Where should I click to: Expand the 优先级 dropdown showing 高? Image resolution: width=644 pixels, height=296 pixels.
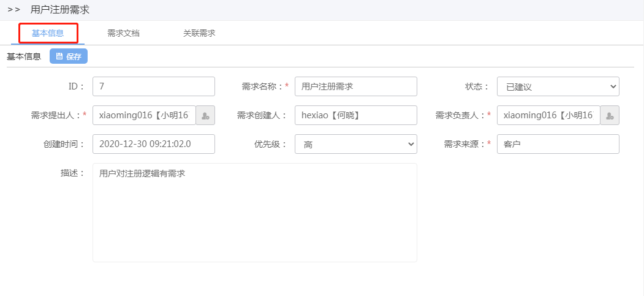coord(355,144)
